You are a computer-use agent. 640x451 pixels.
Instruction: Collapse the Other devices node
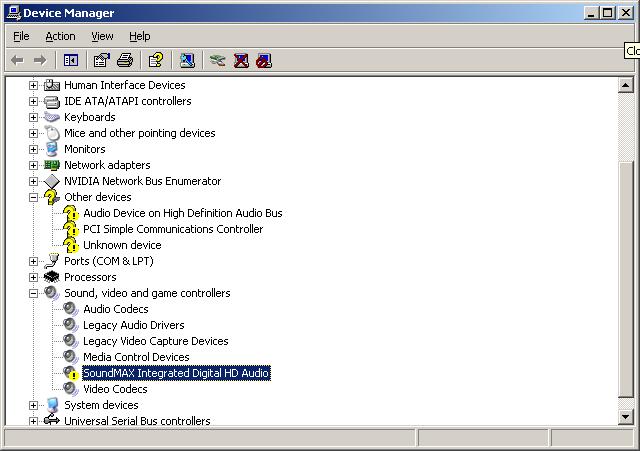coord(33,198)
